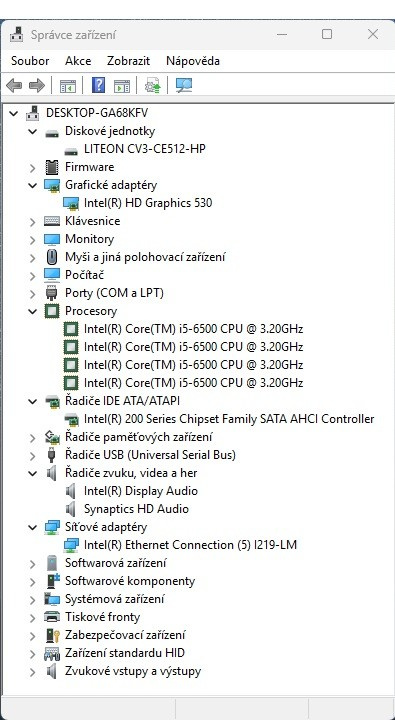
Task: Maximize the Správce zařízení window
Action: click(x=327, y=34)
